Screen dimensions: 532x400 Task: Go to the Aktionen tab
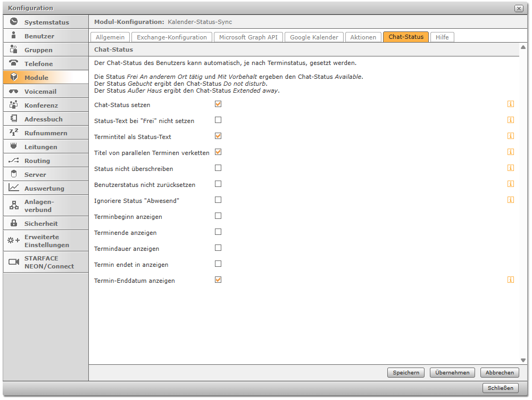pyautogui.click(x=363, y=37)
